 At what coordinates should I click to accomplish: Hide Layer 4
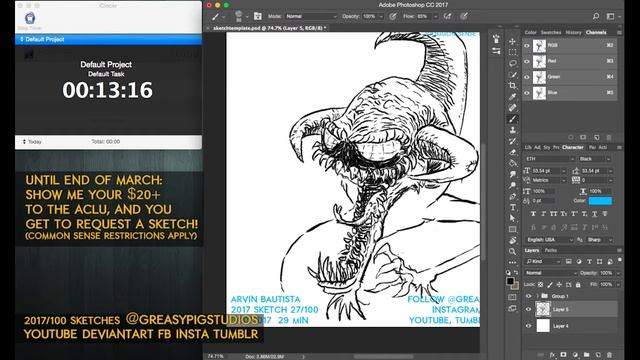(529, 326)
